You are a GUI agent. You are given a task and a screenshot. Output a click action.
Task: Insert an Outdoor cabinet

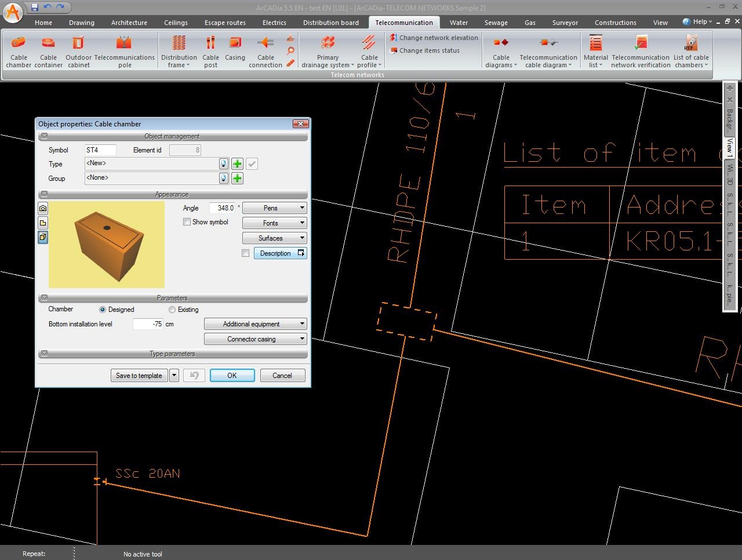(x=78, y=51)
